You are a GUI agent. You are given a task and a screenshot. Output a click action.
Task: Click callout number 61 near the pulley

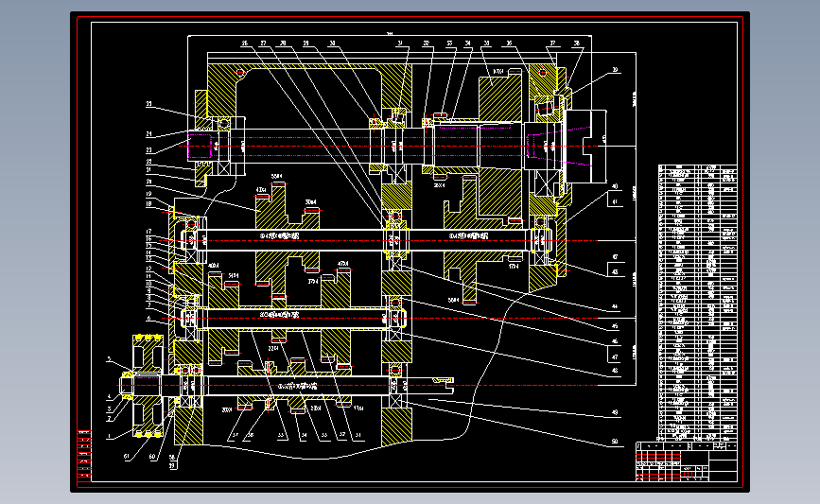coord(127,457)
